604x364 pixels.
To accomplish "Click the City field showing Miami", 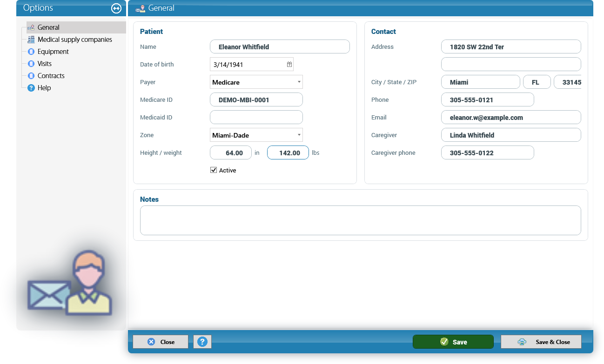I will tap(481, 82).
